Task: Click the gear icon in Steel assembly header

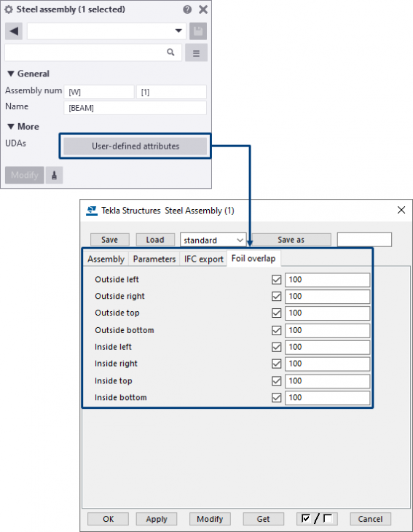Action: [9, 9]
